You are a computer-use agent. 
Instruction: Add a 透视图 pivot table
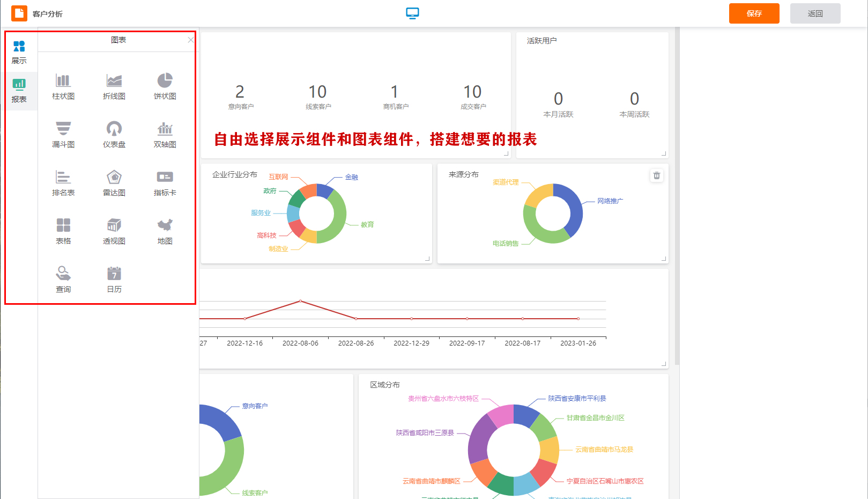pos(113,231)
